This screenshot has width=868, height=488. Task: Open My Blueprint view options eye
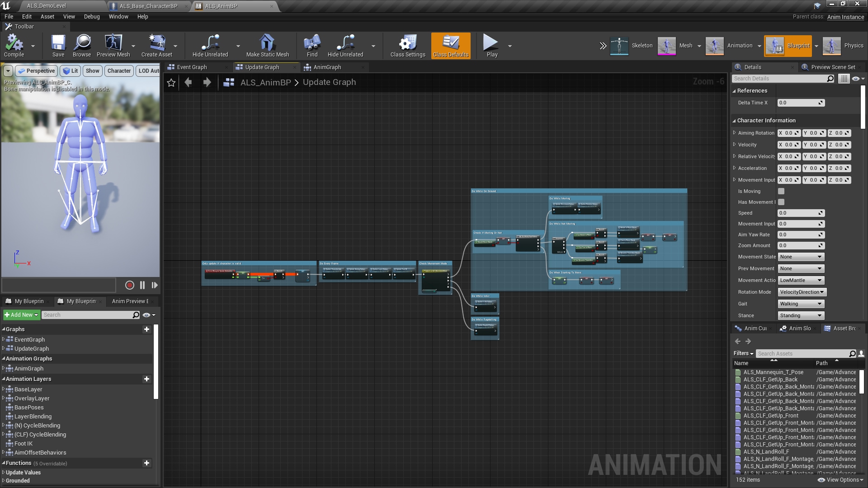coord(149,315)
